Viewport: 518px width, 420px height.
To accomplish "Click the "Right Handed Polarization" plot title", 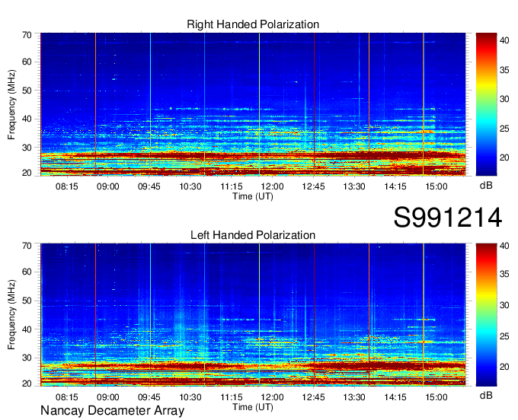I will point(253,24).
